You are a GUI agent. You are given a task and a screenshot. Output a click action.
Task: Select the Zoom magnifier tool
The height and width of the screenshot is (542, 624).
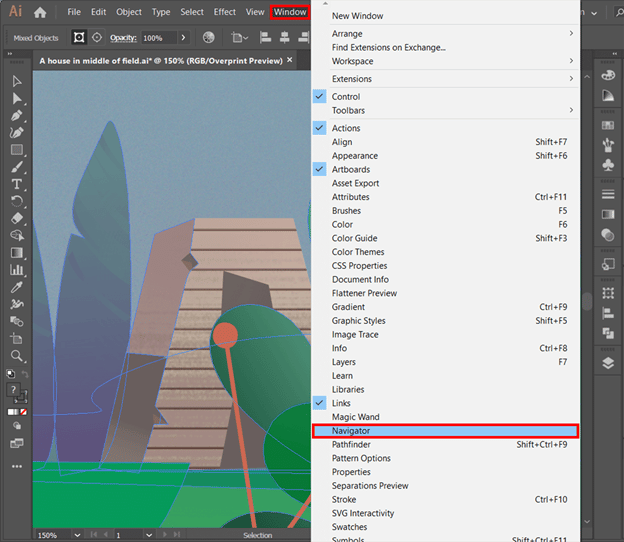coord(17,355)
